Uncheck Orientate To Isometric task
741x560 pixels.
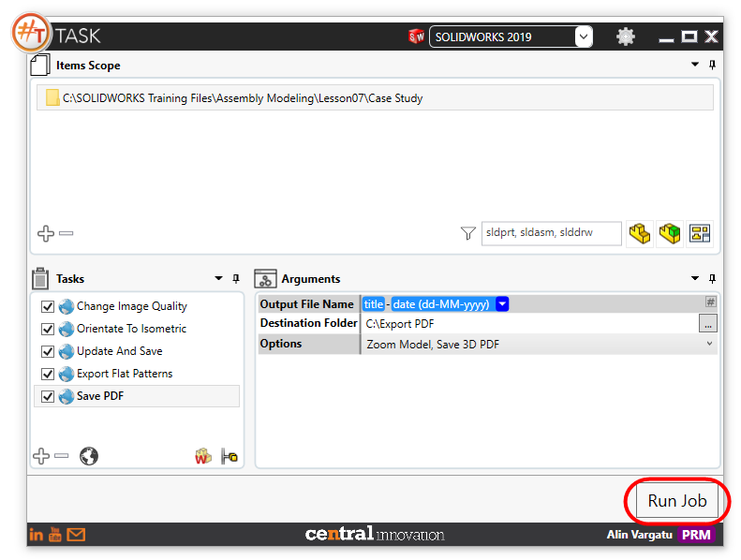(48, 329)
